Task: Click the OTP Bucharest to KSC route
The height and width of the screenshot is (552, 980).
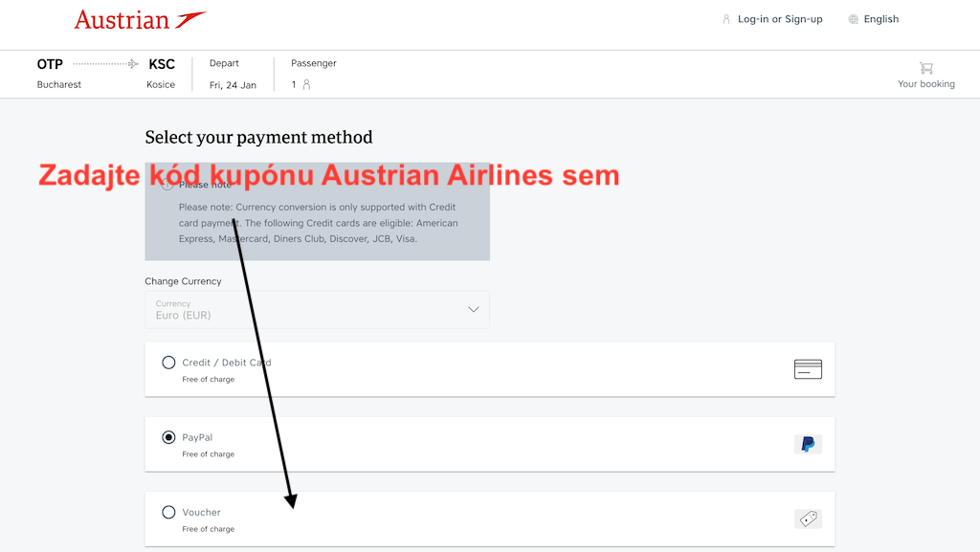Action: [105, 74]
